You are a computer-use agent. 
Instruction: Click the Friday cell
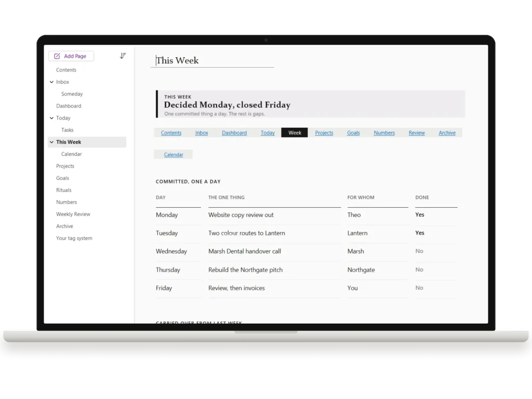(164, 288)
